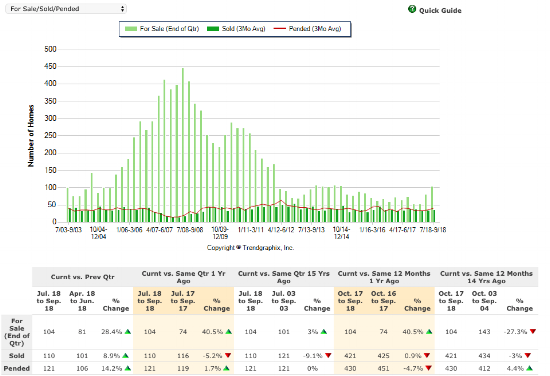Click the down arrow next to -9.1%
This screenshot has width=550, height=376.
point(328,356)
